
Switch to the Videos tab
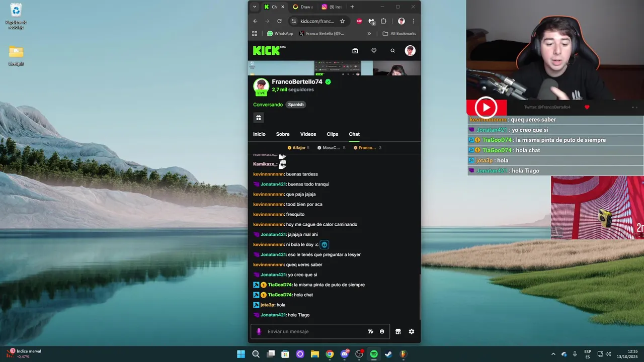(308, 134)
